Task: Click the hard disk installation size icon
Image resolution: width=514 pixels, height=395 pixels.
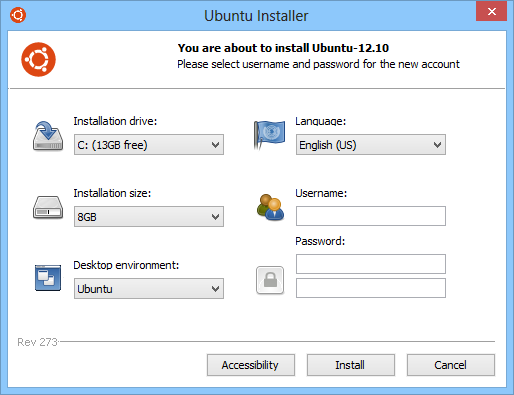Action: (48, 207)
